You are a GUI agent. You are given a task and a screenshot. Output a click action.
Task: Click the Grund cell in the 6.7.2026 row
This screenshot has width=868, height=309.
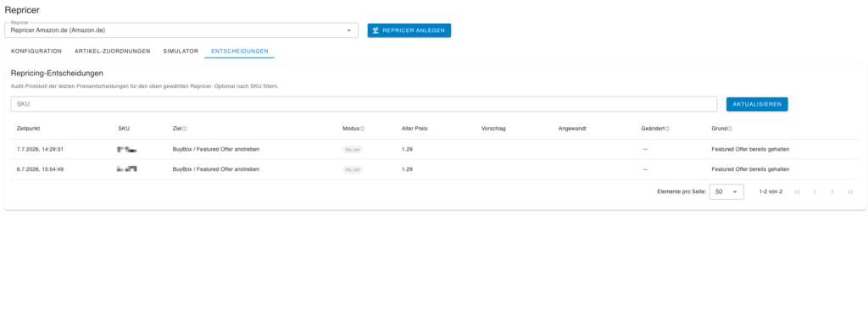click(x=750, y=169)
